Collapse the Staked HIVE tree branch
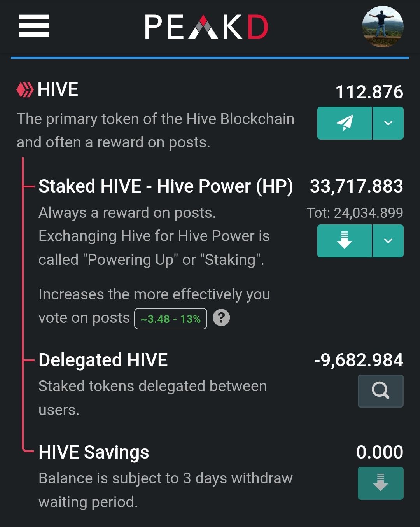The width and height of the screenshot is (420, 527). click(28, 187)
